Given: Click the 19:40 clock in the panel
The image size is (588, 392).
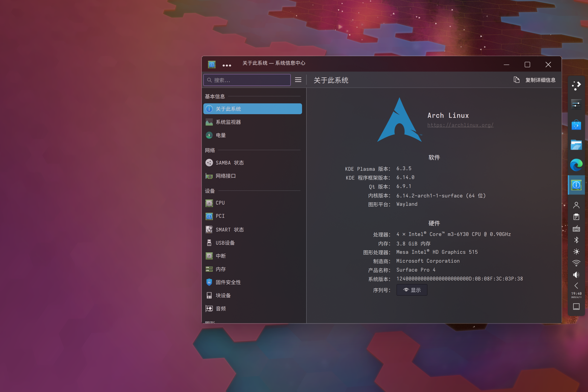Looking at the screenshot, I should point(576,295).
